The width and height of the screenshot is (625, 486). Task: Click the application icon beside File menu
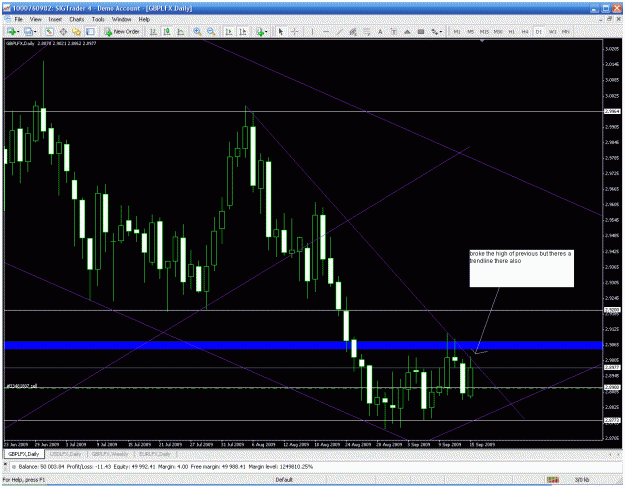tap(8, 19)
